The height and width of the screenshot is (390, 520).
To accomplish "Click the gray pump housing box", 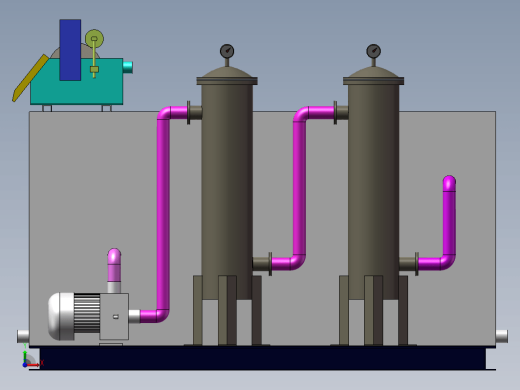I will click(x=114, y=316).
